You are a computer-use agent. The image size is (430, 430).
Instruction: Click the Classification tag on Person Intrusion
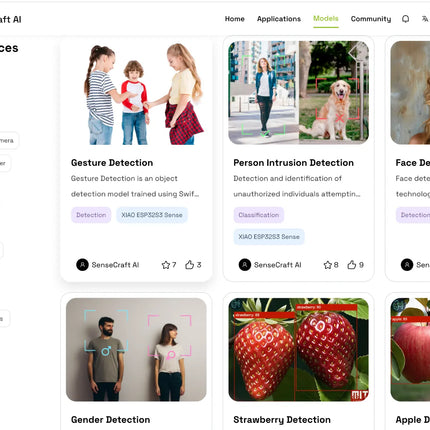259,215
